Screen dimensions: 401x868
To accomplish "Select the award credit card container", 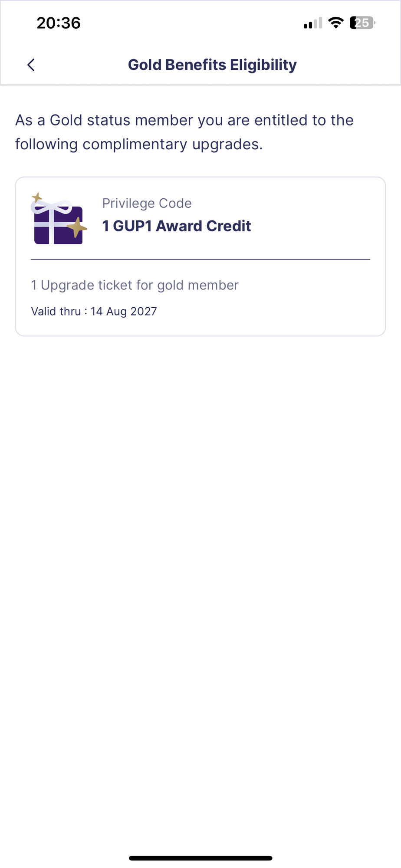I will [200, 256].
